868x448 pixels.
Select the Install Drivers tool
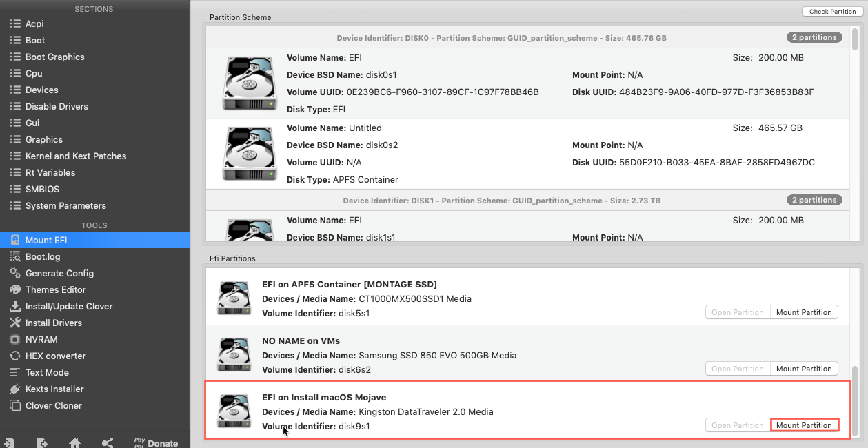tap(94, 323)
